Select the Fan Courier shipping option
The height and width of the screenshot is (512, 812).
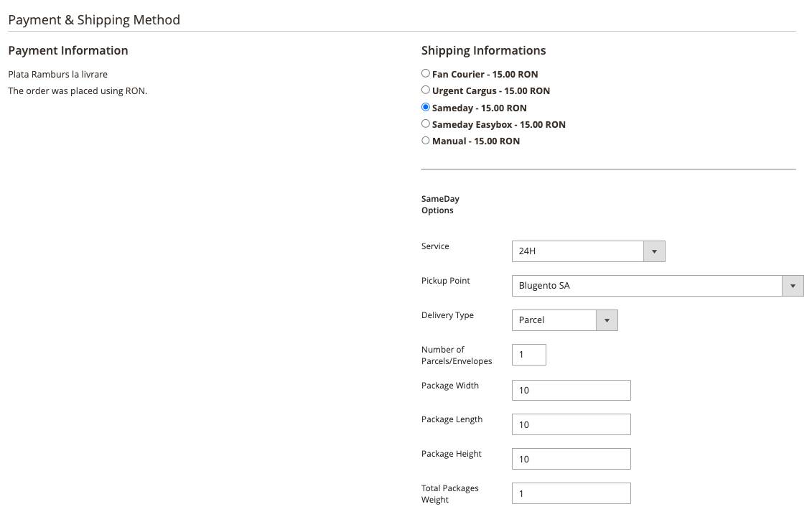click(426, 73)
